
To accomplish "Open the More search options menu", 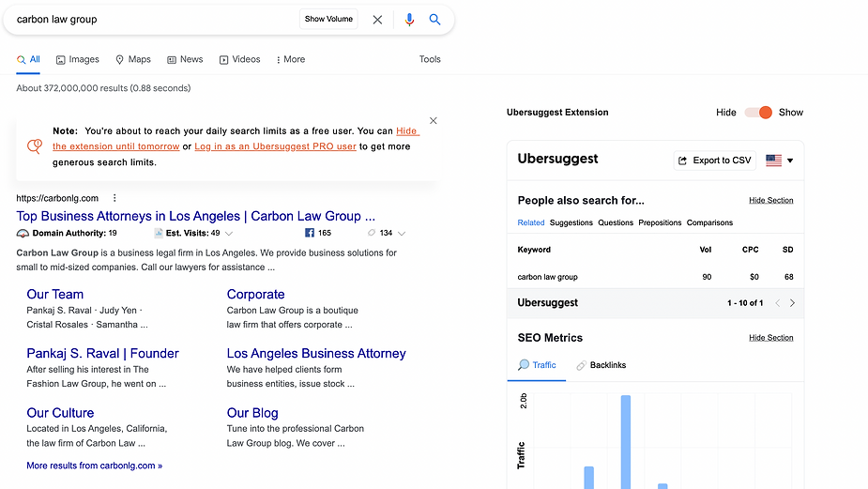I will (x=291, y=59).
